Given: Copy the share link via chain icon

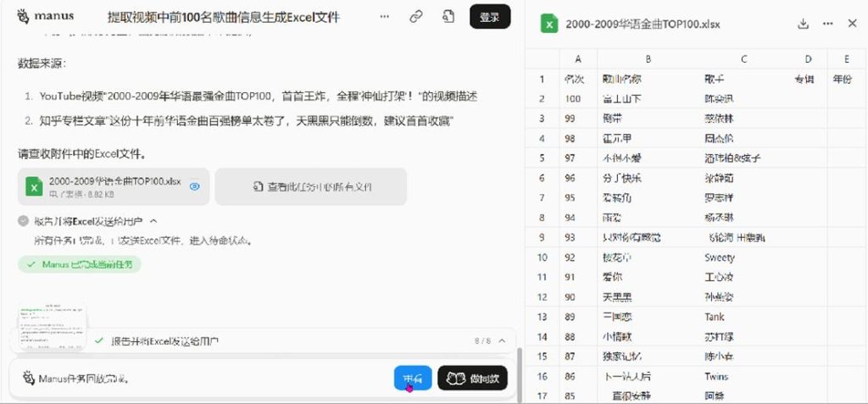Looking at the screenshot, I should click(416, 16).
